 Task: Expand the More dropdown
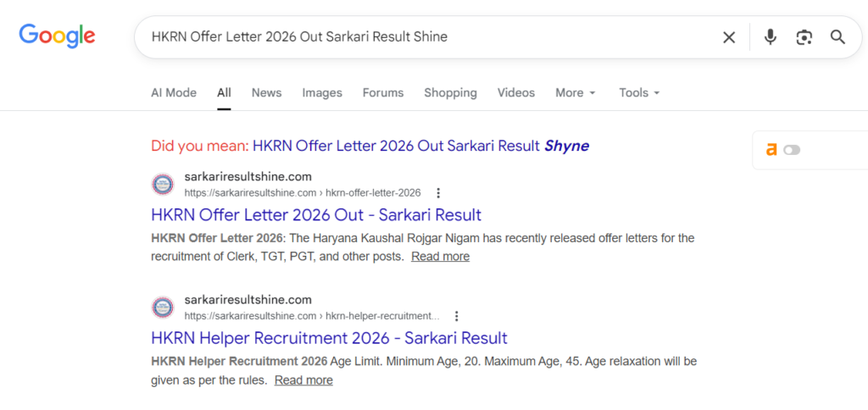click(x=576, y=93)
